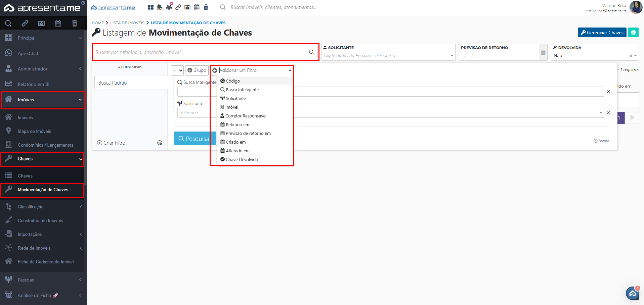Click the green print icon button
This screenshot has width=644, height=305.
click(633, 33)
